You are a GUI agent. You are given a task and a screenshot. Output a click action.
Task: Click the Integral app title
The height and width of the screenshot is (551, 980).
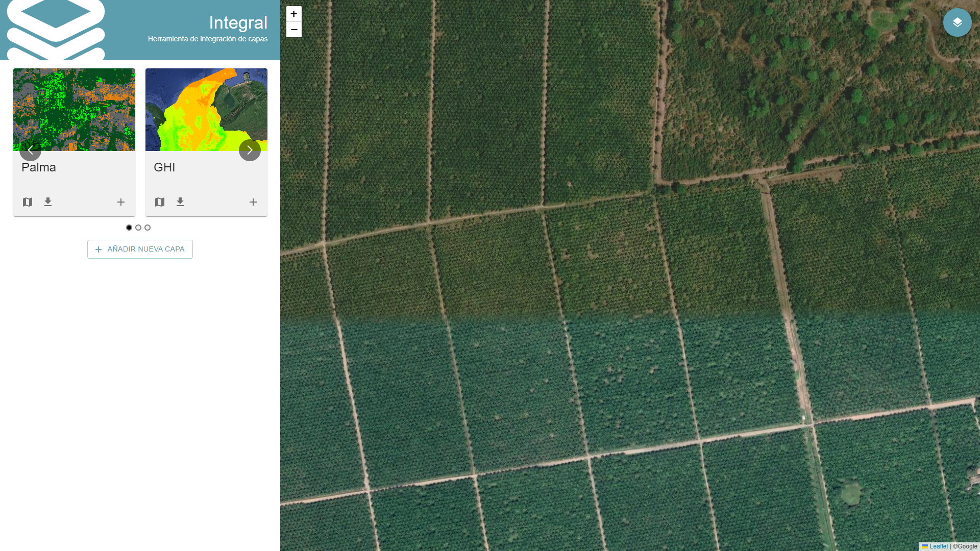[238, 22]
